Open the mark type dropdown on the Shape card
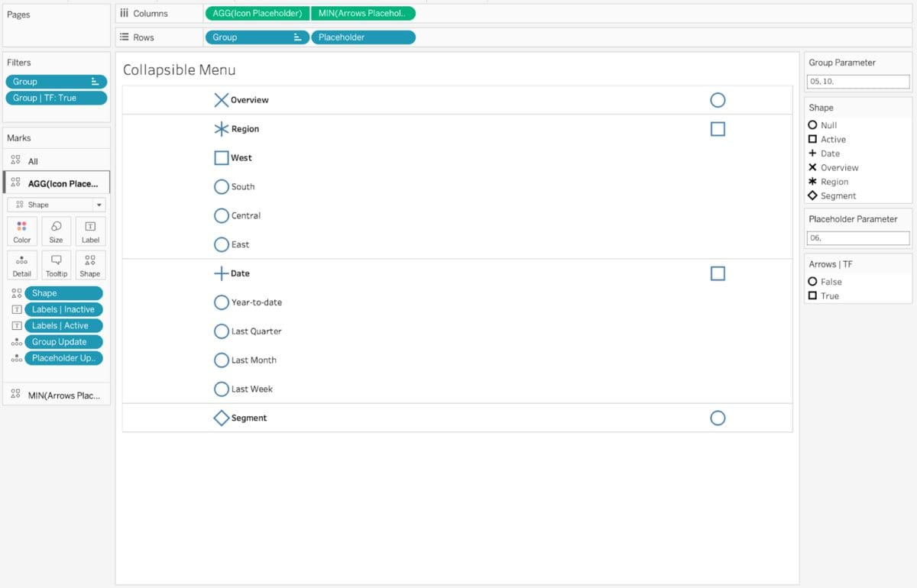 tap(96, 204)
